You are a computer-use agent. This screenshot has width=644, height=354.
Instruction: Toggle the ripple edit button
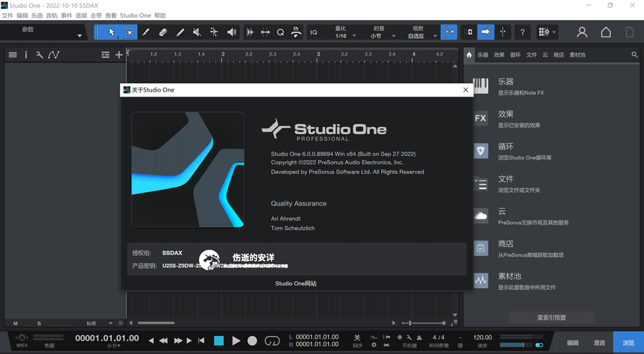(468, 32)
